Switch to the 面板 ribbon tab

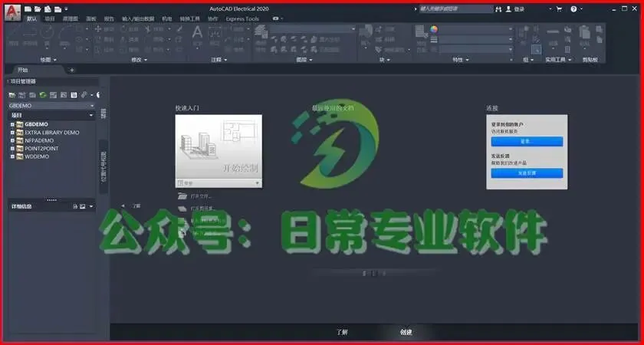tap(91, 19)
